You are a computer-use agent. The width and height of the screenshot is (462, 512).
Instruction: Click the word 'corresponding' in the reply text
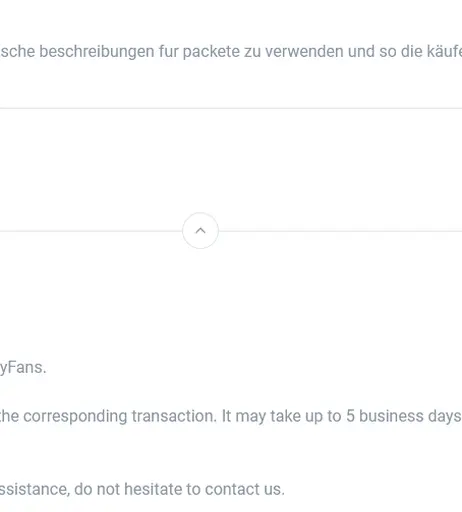(x=75, y=417)
